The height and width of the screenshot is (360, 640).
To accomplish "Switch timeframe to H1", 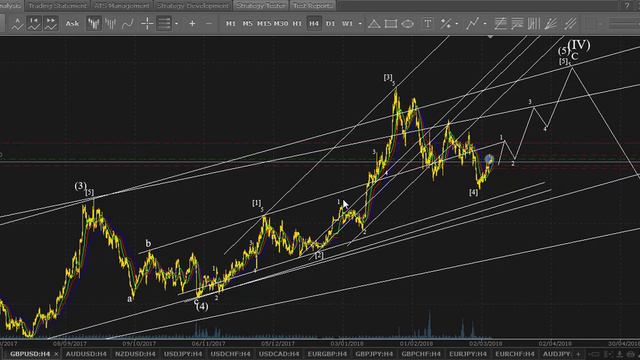I will coord(298,24).
